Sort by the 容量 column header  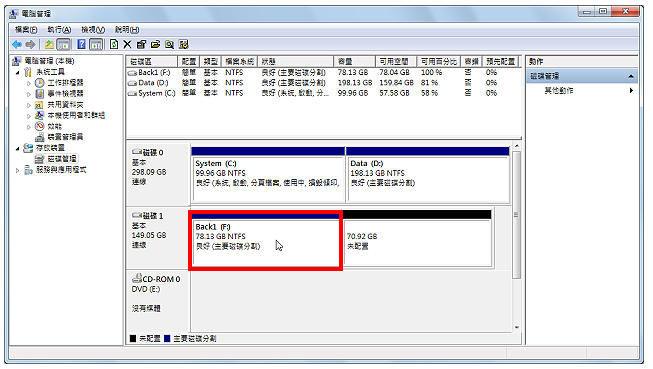[354, 62]
